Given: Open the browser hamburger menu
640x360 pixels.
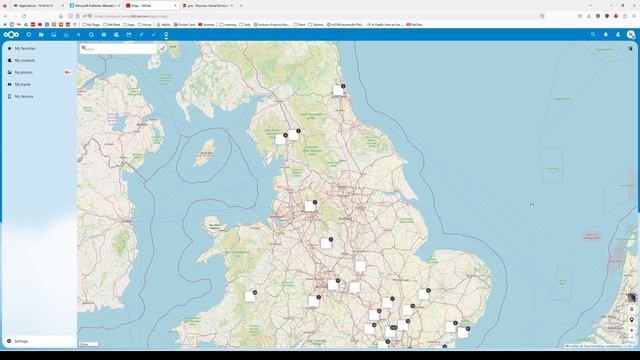Looking at the screenshot, I should point(634,16).
